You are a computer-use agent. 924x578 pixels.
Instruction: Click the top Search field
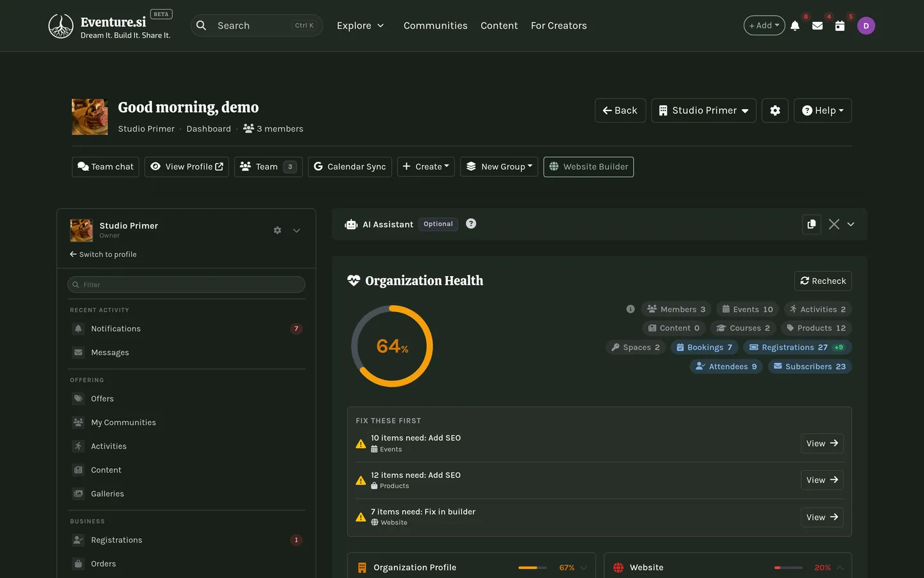coord(257,26)
